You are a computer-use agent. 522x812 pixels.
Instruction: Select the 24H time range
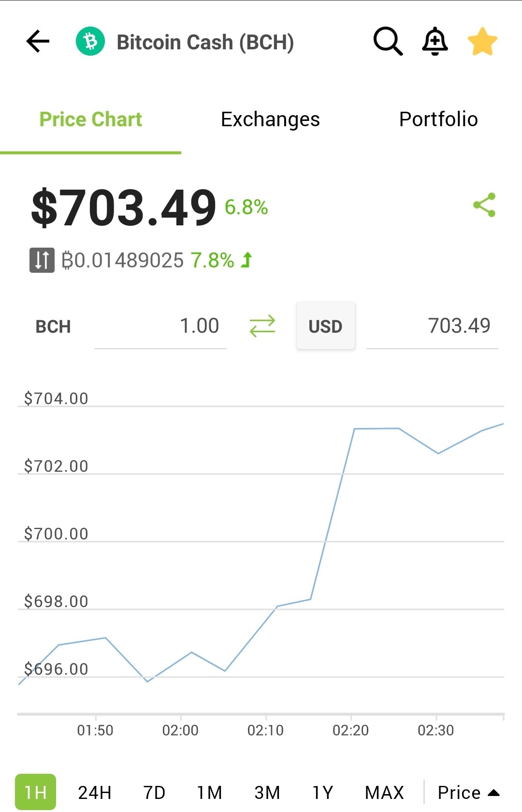(x=95, y=793)
